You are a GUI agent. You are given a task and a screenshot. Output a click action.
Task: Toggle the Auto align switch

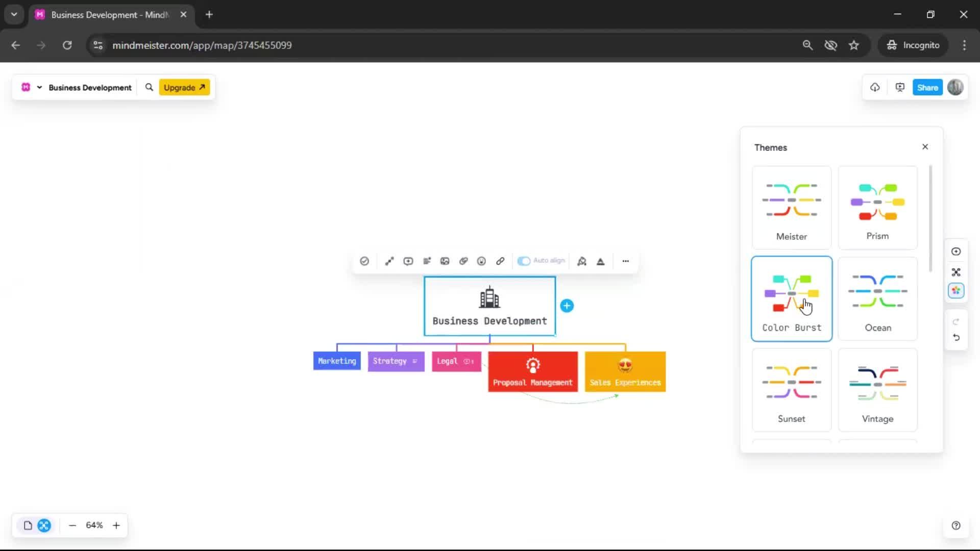click(524, 261)
